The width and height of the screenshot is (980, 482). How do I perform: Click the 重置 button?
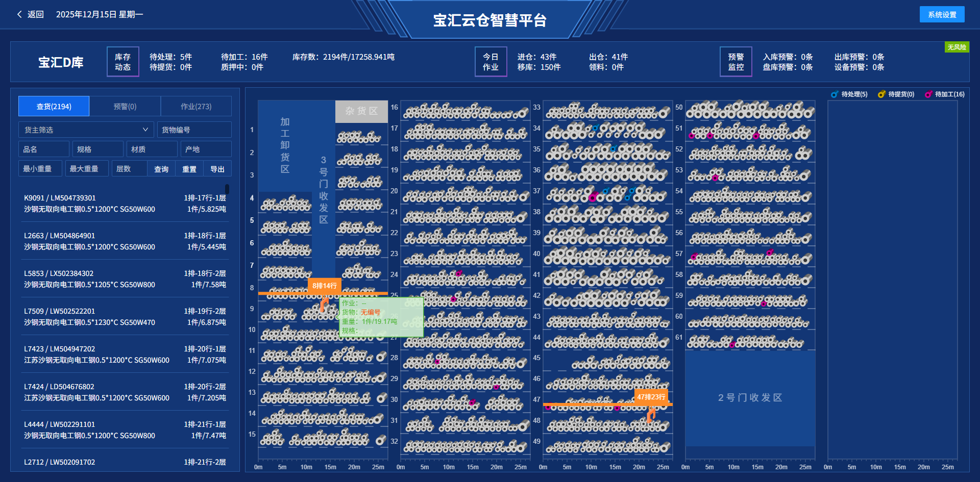(x=189, y=169)
